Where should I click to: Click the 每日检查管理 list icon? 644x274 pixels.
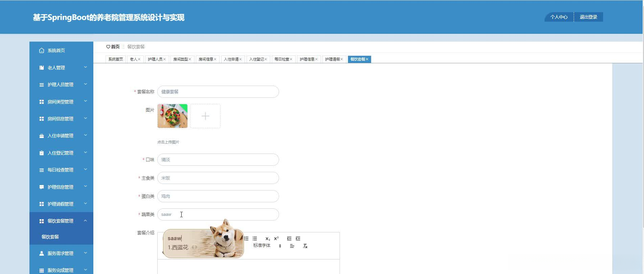click(42, 170)
